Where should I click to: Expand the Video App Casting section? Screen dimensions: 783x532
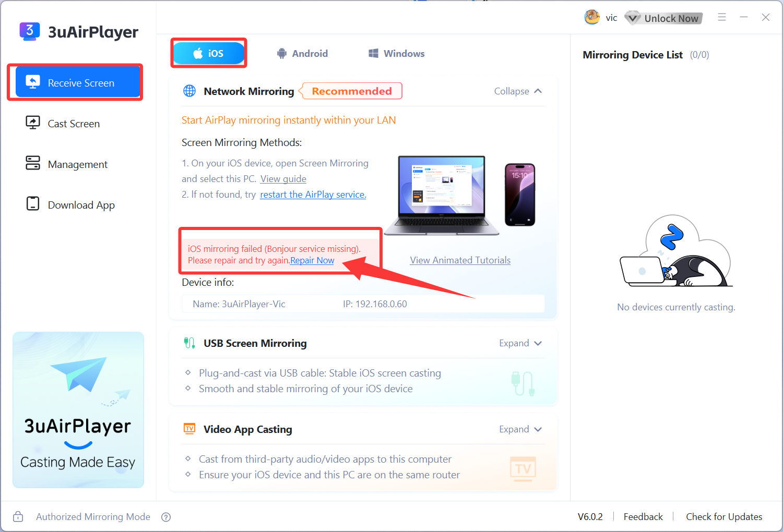tap(520, 429)
